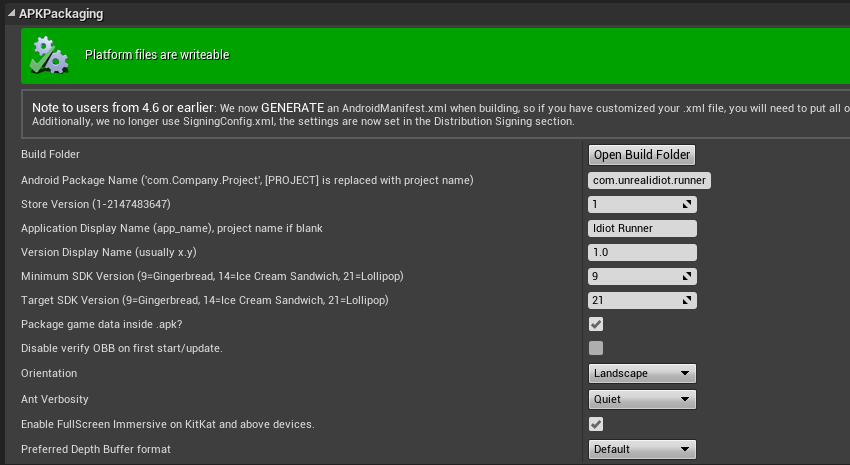Screen dimensions: 850x465
Task: Click the Minimum SDK Version field
Action: [x=642, y=276]
